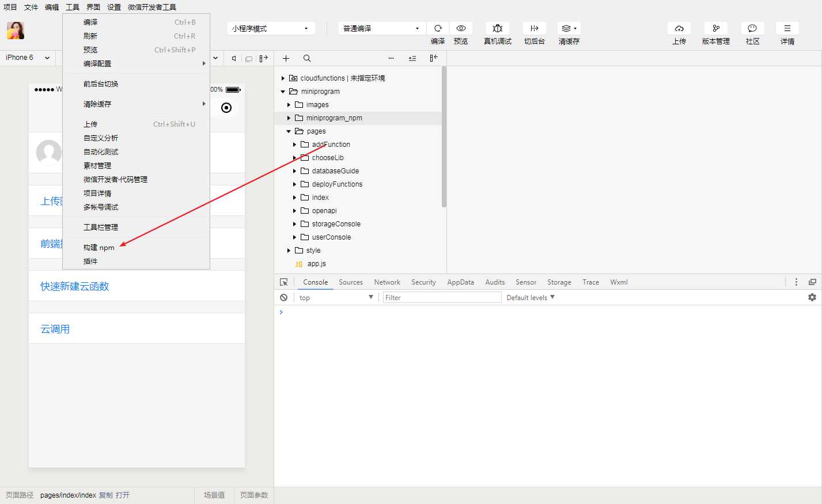
Task: Select the userConsole folder row
Action: pos(358,237)
